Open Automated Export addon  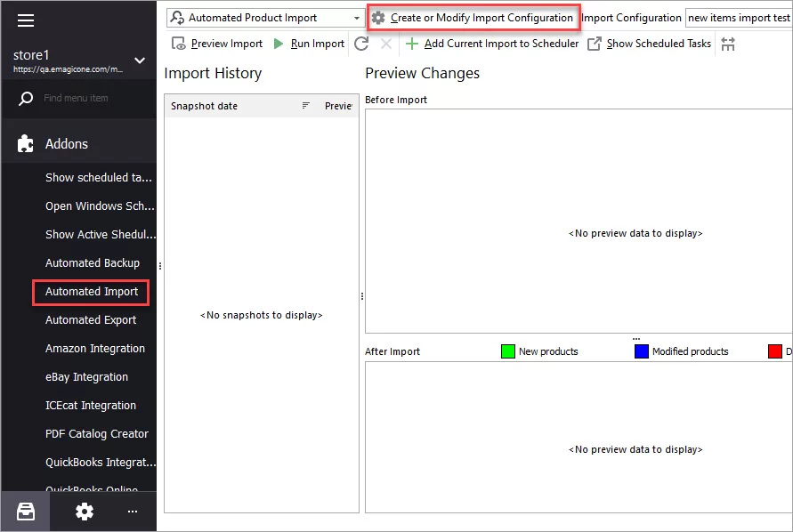tap(91, 319)
